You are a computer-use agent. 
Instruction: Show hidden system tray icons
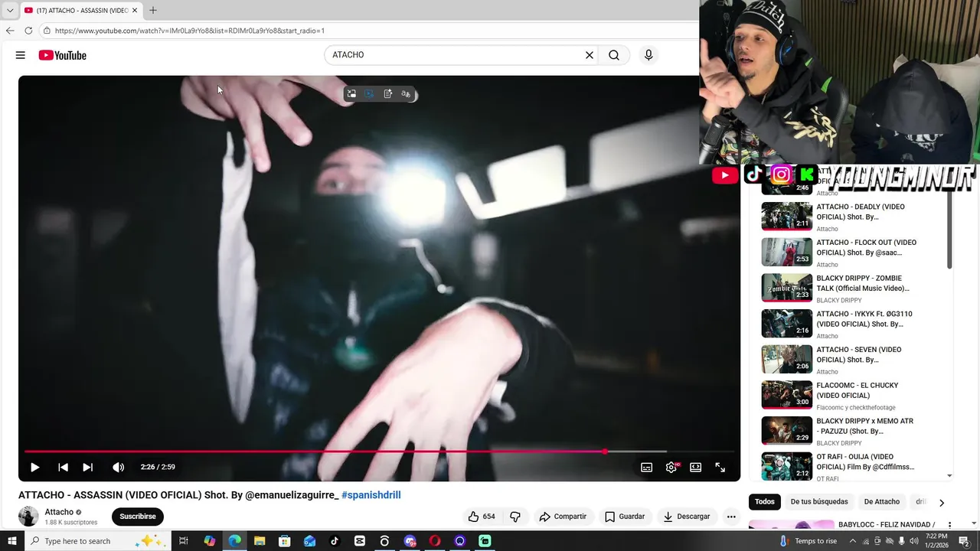pos(853,541)
